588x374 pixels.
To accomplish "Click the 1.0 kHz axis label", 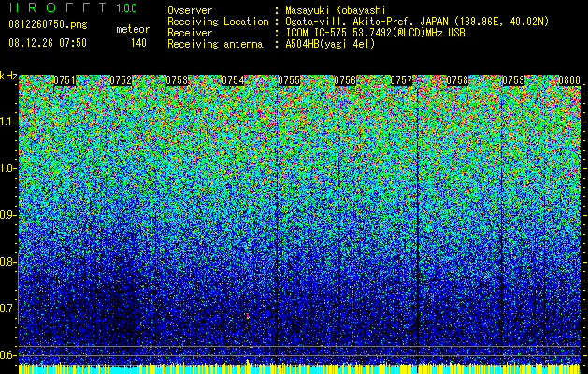I will (9, 168).
